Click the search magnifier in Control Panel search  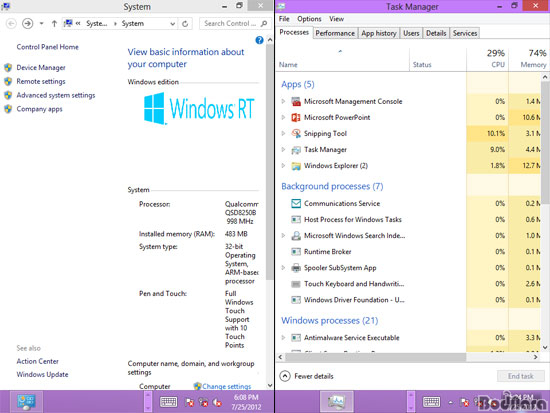click(264, 24)
